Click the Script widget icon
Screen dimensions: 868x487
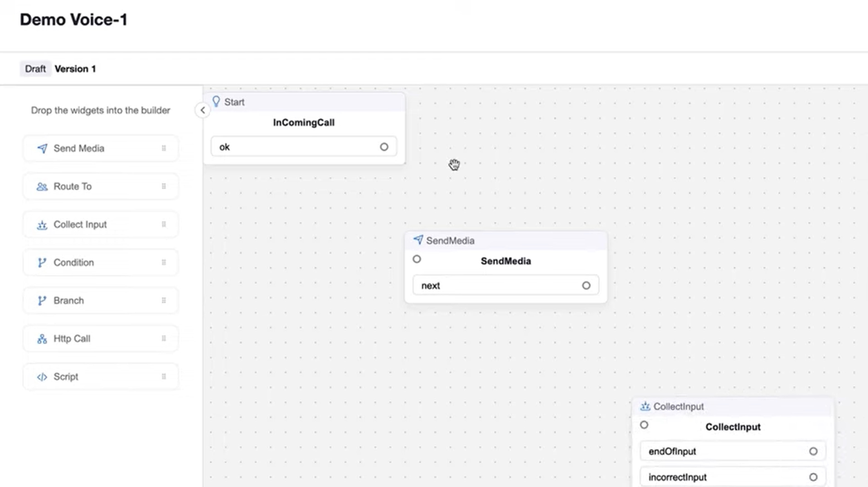[x=42, y=376]
